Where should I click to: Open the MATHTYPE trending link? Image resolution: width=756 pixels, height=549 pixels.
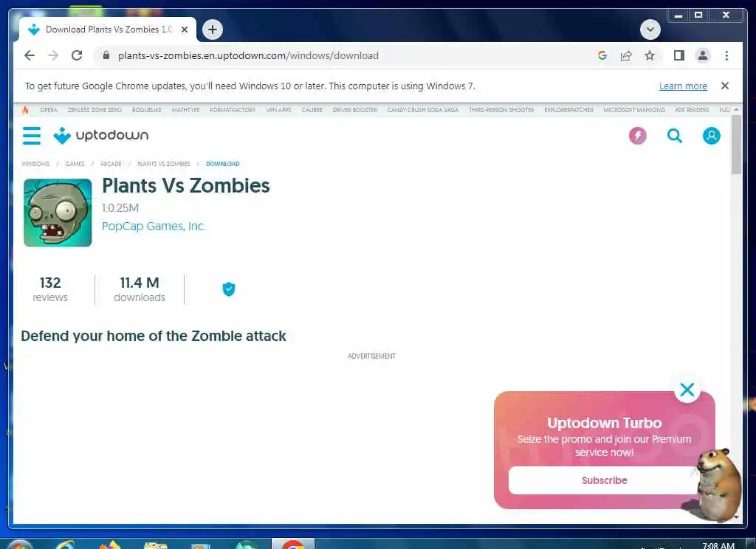pyautogui.click(x=185, y=110)
